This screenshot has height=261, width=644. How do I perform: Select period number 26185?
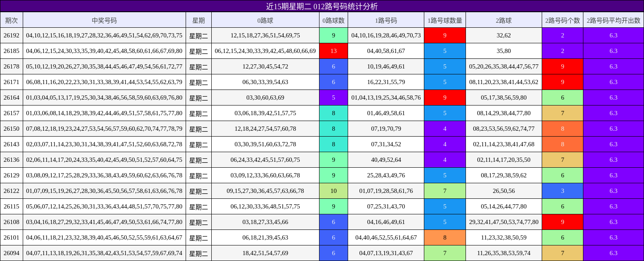pyautogui.click(x=11, y=51)
